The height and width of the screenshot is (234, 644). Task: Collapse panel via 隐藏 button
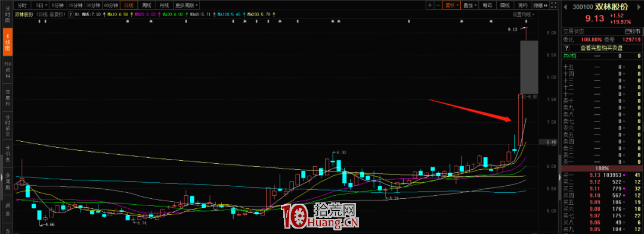pyautogui.click(x=540, y=5)
